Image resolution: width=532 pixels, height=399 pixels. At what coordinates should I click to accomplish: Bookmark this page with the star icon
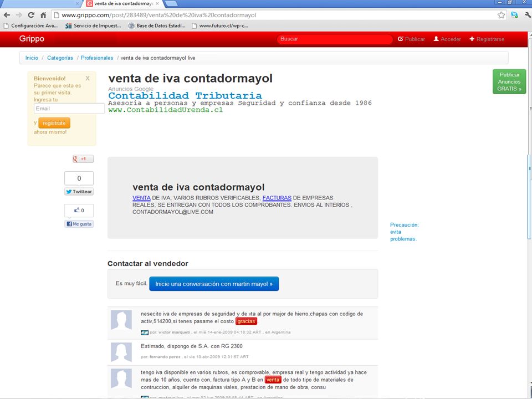[501, 15]
